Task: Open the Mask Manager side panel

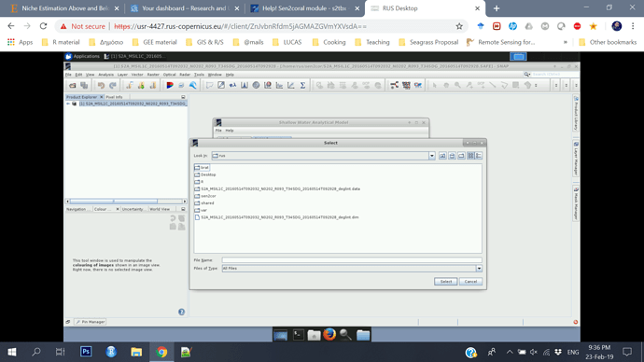Action: tap(576, 203)
